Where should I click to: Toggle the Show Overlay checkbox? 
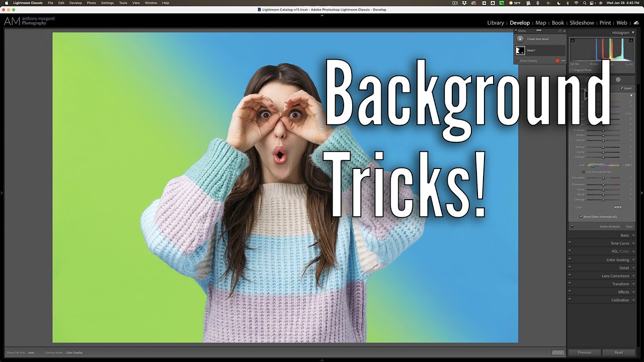point(517,61)
